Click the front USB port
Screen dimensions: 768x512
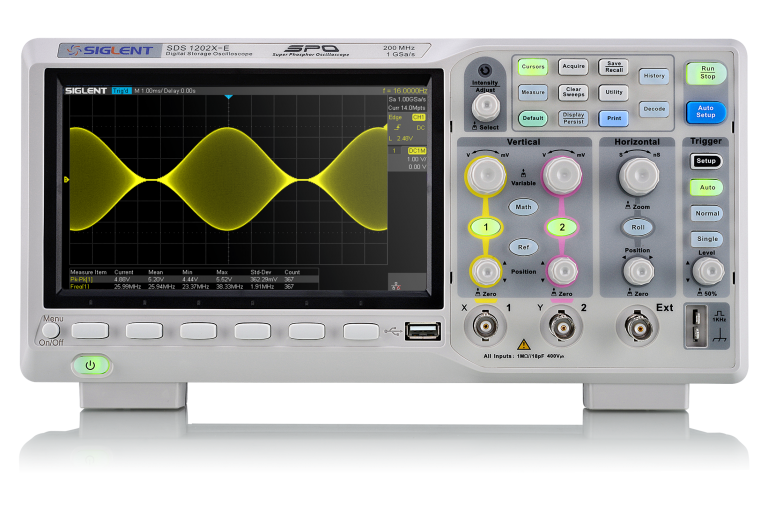pyautogui.click(x=423, y=329)
